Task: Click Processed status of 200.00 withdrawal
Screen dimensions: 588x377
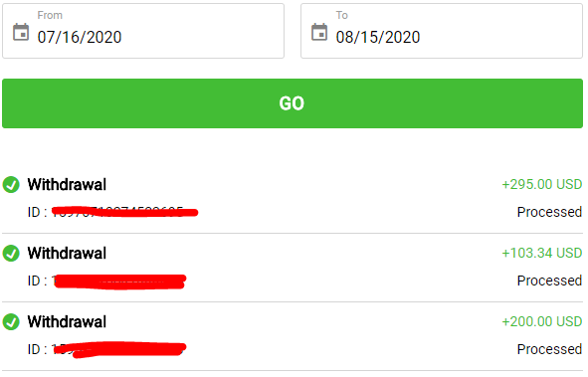Action: (x=549, y=349)
